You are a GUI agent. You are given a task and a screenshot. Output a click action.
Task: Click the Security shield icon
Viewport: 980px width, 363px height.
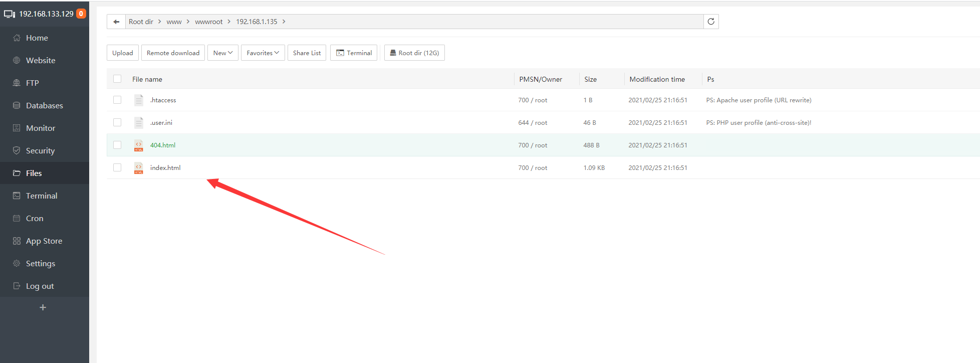tap(17, 150)
